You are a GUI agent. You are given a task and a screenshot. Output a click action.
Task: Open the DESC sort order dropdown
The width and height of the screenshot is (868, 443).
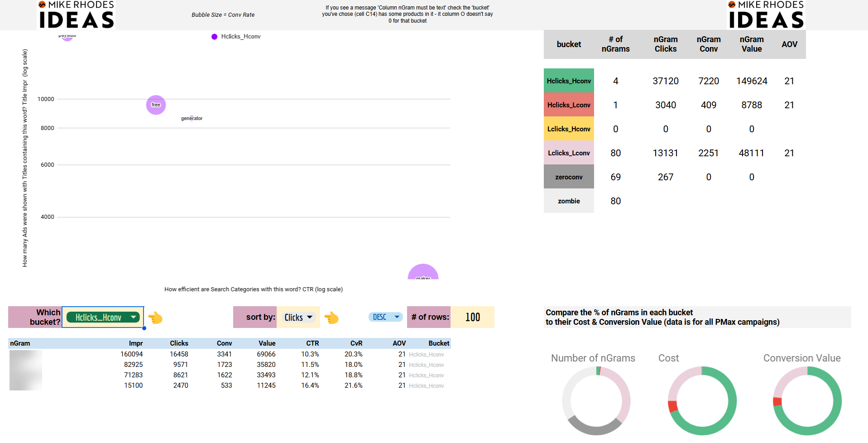point(385,317)
